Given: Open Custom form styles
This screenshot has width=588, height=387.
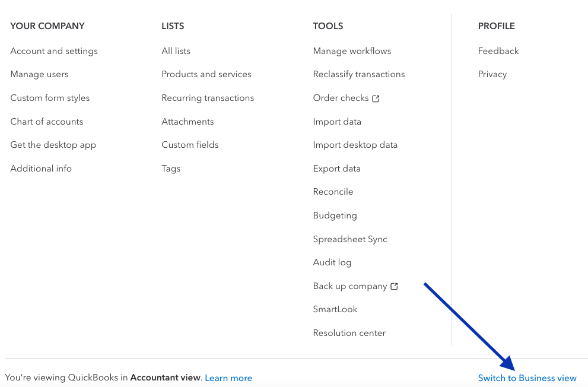Looking at the screenshot, I should pyautogui.click(x=50, y=98).
